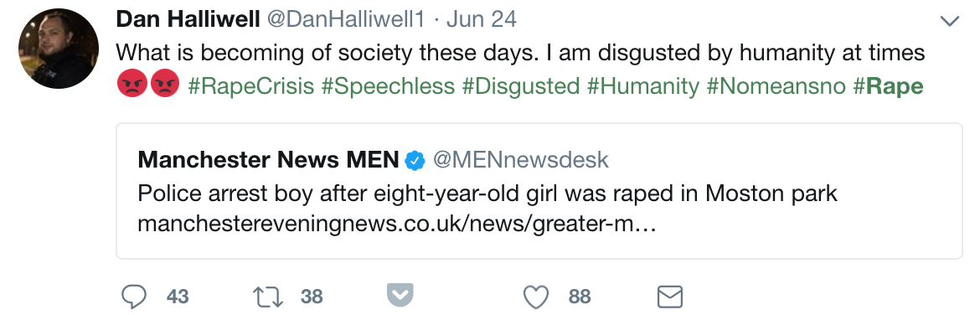The height and width of the screenshot is (315, 980).
Task: Open the quoted tweet headline text
Action: 487,194
